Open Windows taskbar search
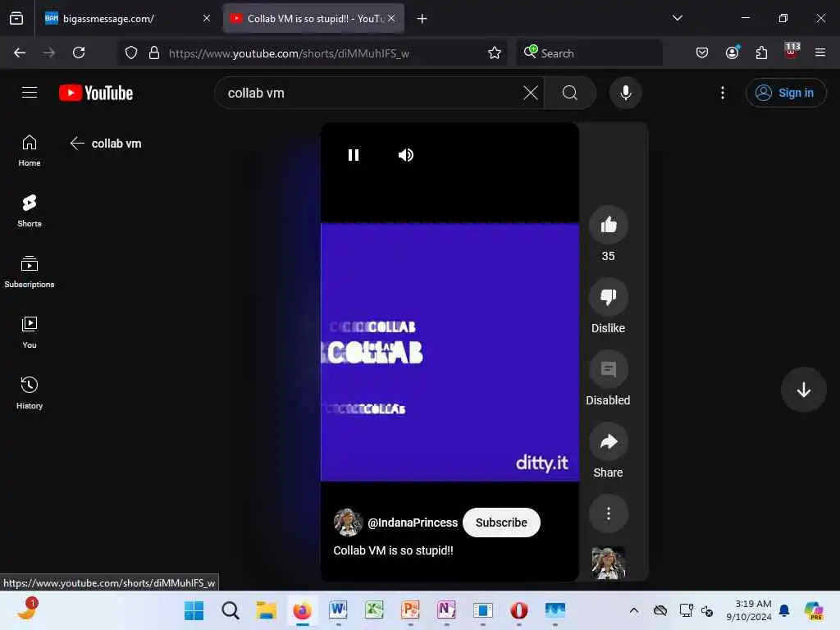The height and width of the screenshot is (630, 840). (x=231, y=610)
